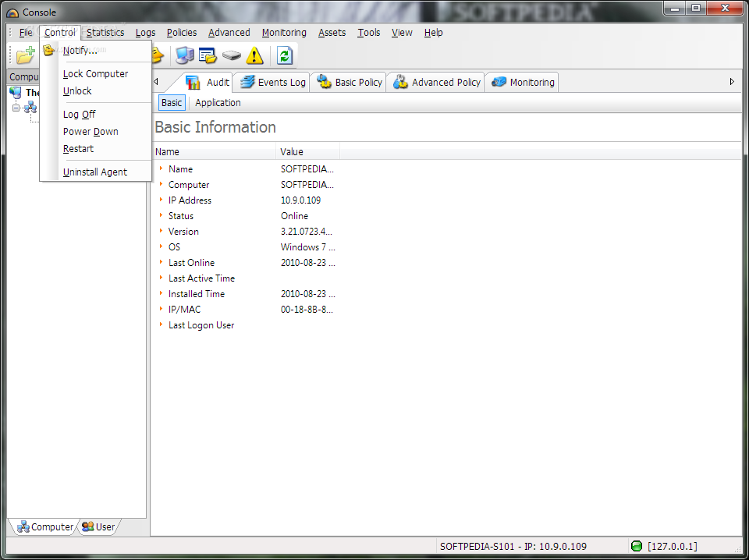Select the Application sub-view button

pos(218,103)
